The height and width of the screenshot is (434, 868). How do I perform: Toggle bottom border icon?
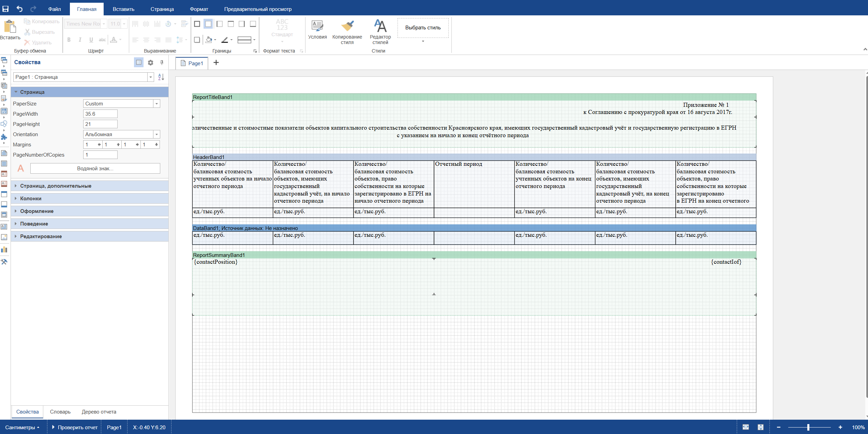click(x=253, y=24)
